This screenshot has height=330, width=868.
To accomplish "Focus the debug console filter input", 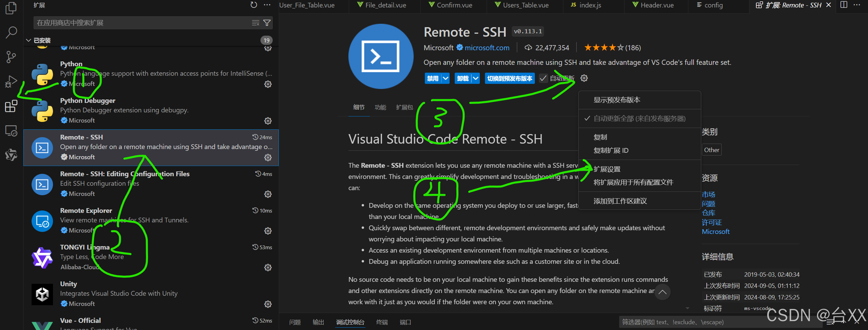I will coord(720,322).
